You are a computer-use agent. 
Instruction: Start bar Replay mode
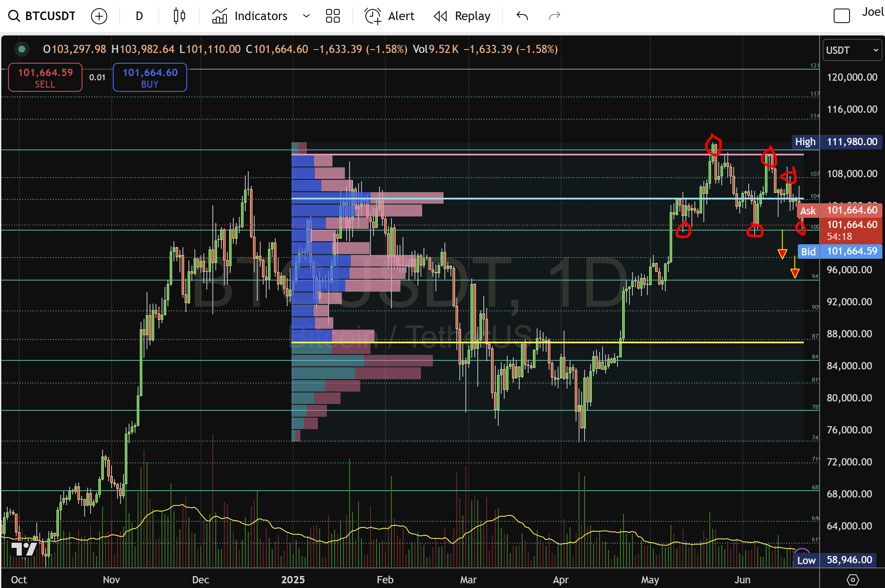[462, 16]
